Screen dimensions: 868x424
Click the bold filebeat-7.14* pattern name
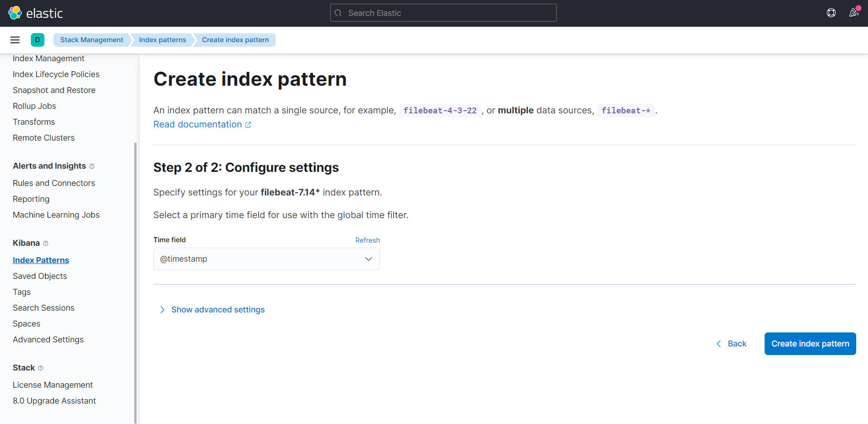click(290, 192)
